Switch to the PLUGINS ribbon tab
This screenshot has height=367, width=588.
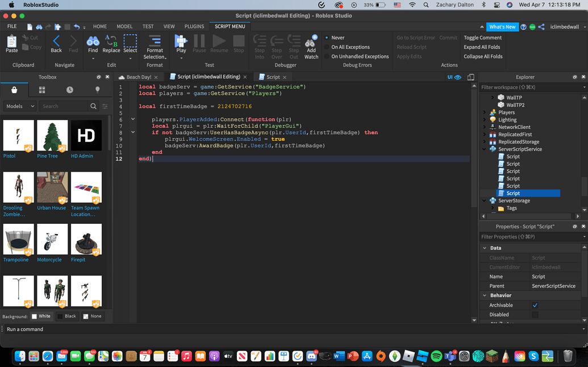click(194, 27)
